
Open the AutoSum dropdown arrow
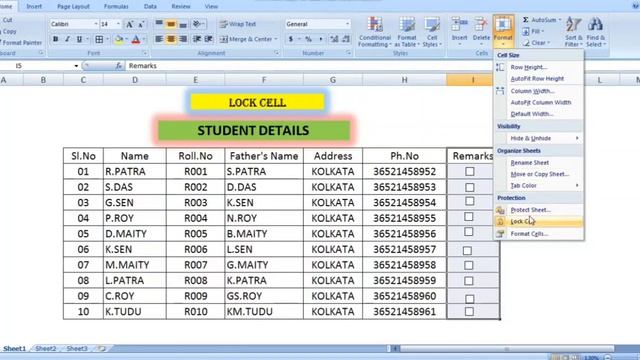[x=560, y=20]
